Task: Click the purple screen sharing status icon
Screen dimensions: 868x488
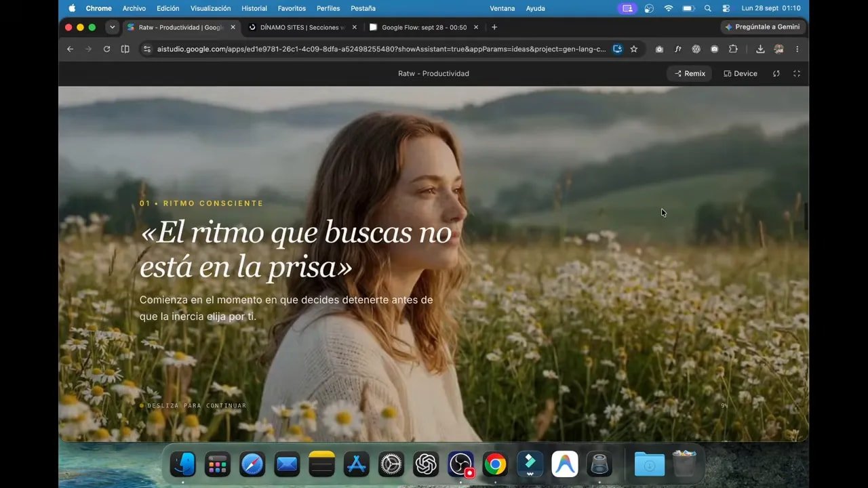Action: coord(627,8)
